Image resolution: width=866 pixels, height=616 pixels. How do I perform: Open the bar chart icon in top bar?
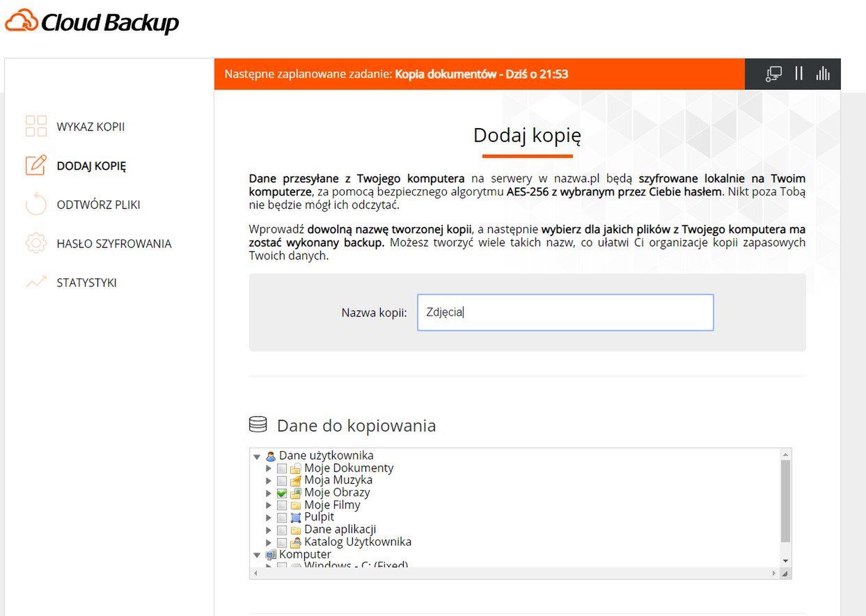(x=823, y=73)
